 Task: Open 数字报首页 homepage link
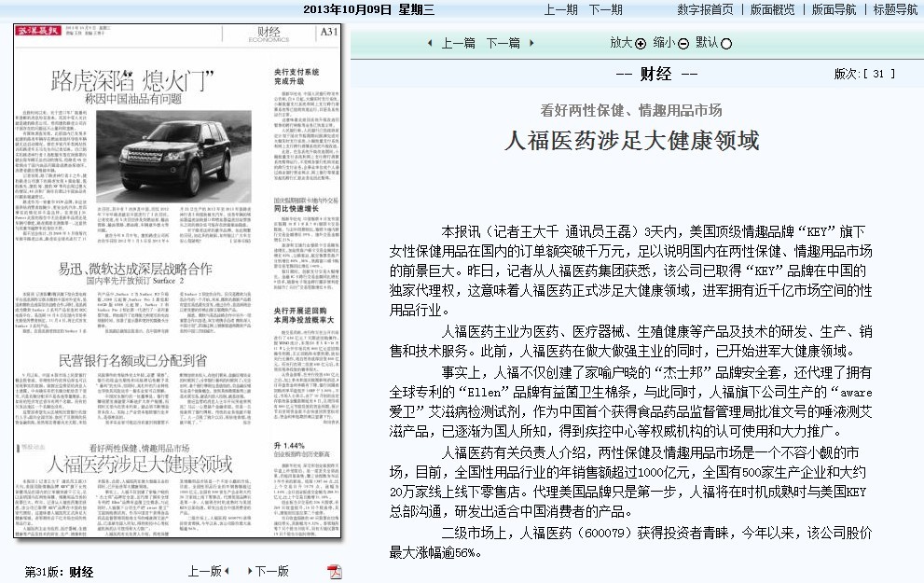click(704, 9)
